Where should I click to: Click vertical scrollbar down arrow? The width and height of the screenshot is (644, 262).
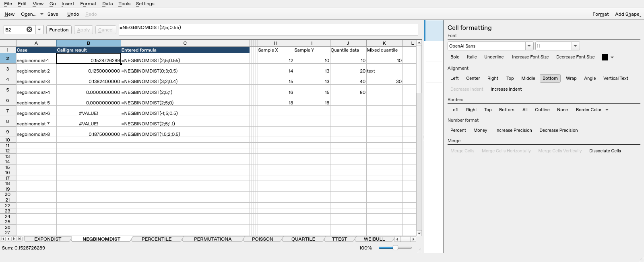tap(419, 233)
